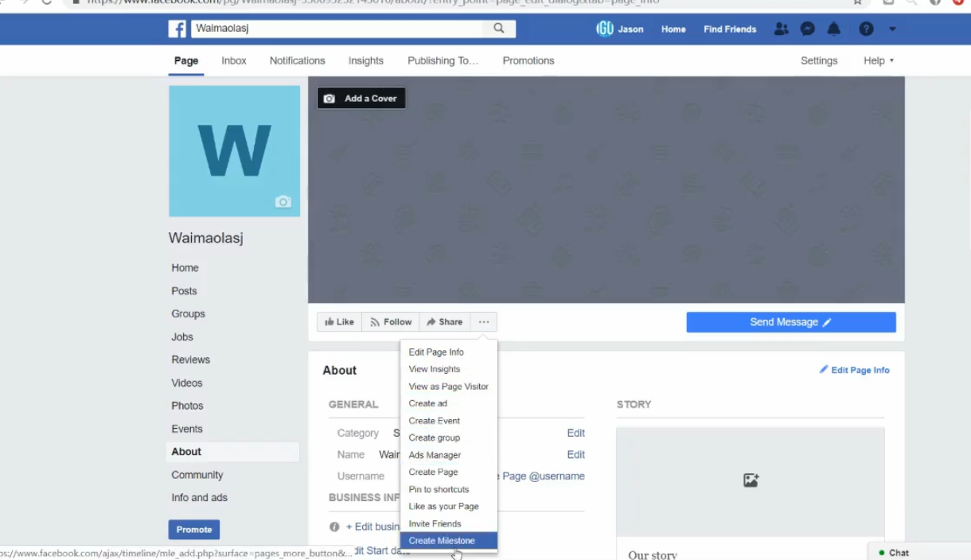971x560 pixels.
Task: Click the Facebook logo icon
Action: pos(177,29)
